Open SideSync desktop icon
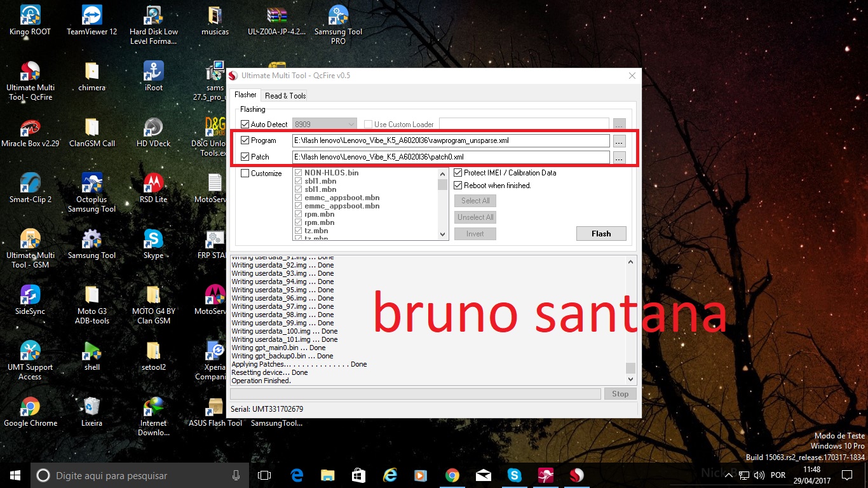This screenshot has height=488, width=868. click(x=30, y=299)
